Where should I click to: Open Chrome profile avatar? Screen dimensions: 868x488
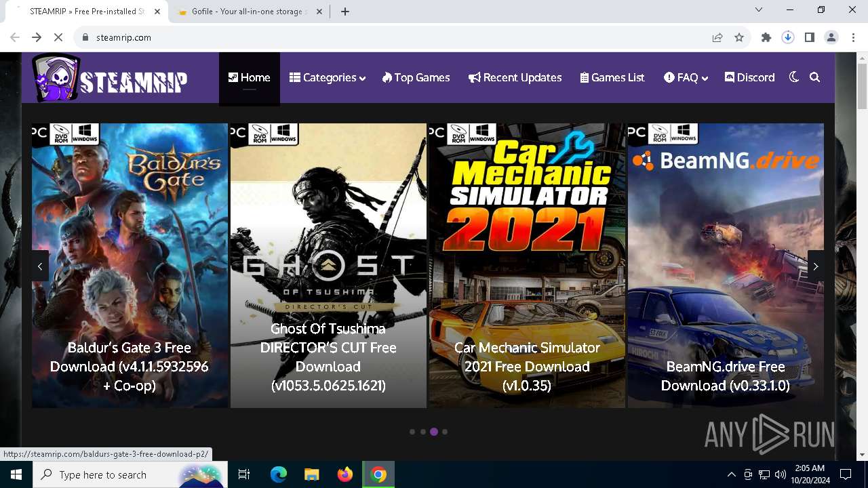point(831,37)
